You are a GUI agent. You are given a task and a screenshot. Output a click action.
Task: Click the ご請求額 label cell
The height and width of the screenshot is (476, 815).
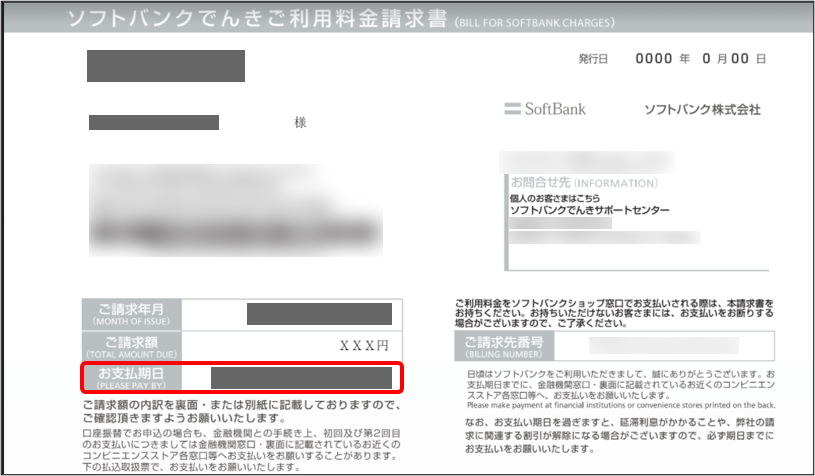132,347
